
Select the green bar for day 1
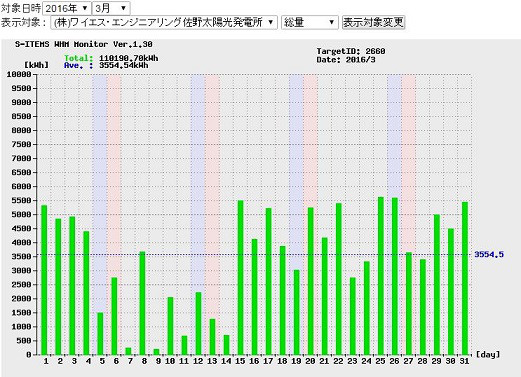click(x=44, y=280)
